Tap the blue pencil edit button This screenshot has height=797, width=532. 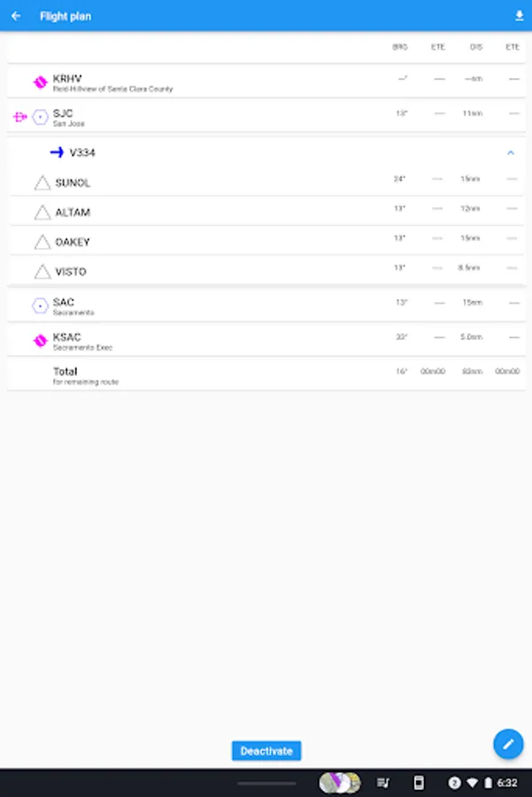coord(508,745)
